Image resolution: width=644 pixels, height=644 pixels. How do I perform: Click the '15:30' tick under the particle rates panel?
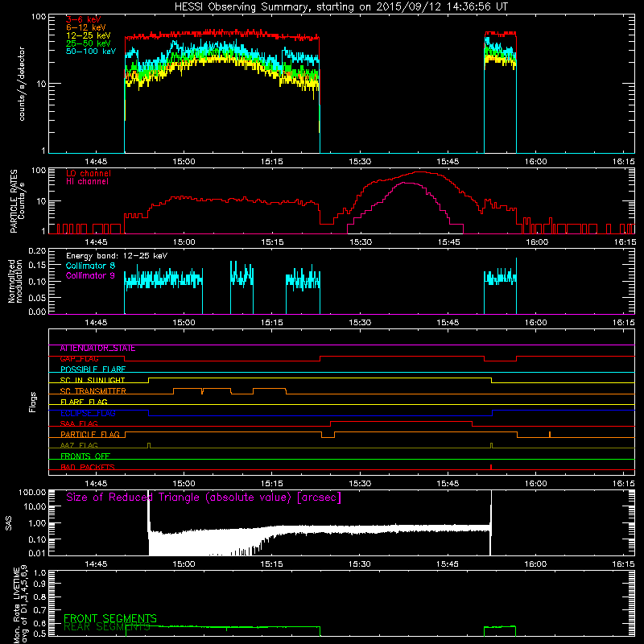[360, 242]
